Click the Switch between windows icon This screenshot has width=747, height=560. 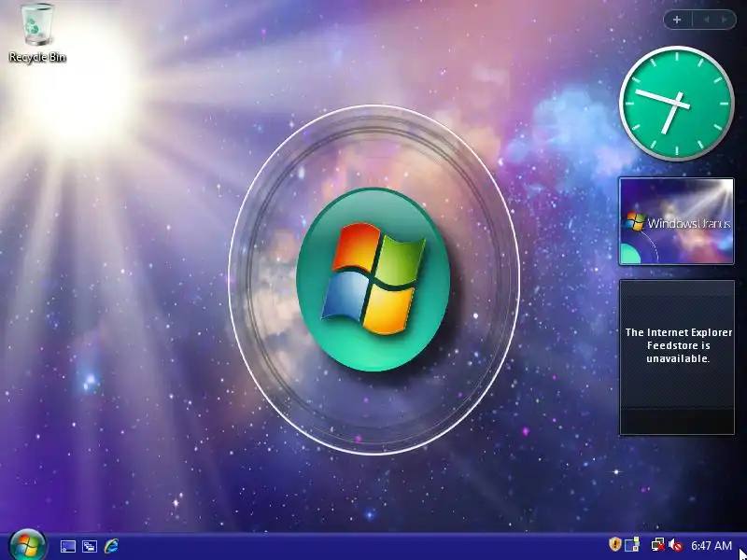(90, 546)
